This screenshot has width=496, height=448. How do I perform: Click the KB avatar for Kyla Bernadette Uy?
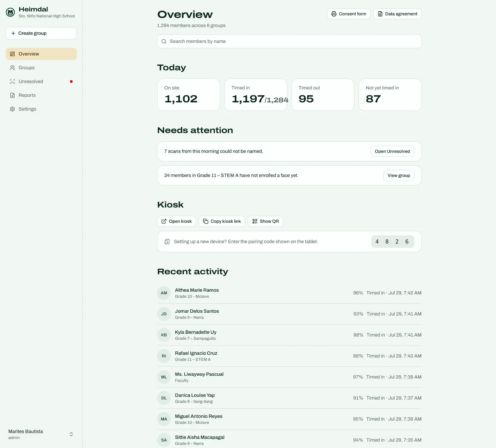pos(164,335)
